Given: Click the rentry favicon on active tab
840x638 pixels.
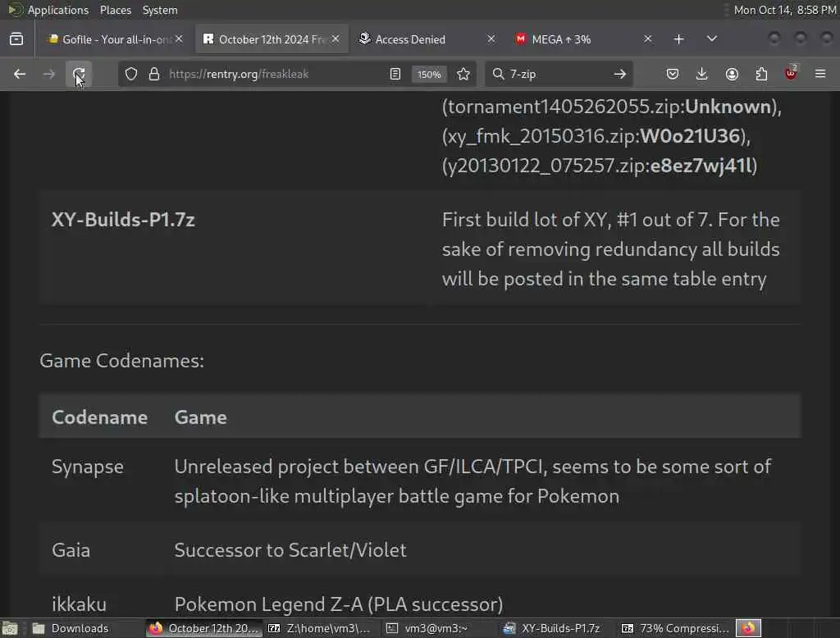Looking at the screenshot, I should coord(208,39).
